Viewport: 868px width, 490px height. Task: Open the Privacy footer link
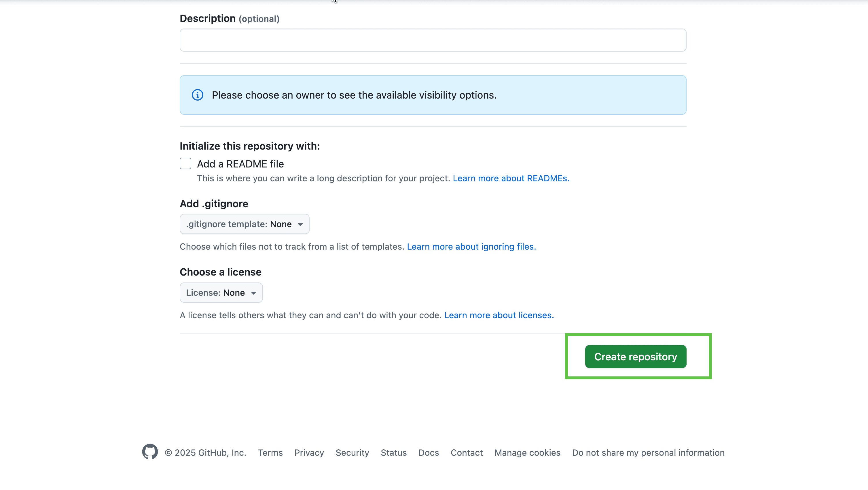click(309, 453)
